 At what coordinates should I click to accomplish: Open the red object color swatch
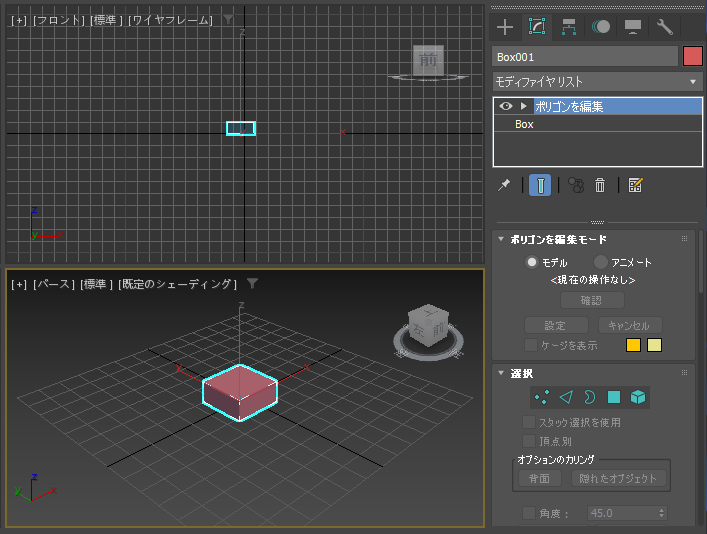pos(693,57)
